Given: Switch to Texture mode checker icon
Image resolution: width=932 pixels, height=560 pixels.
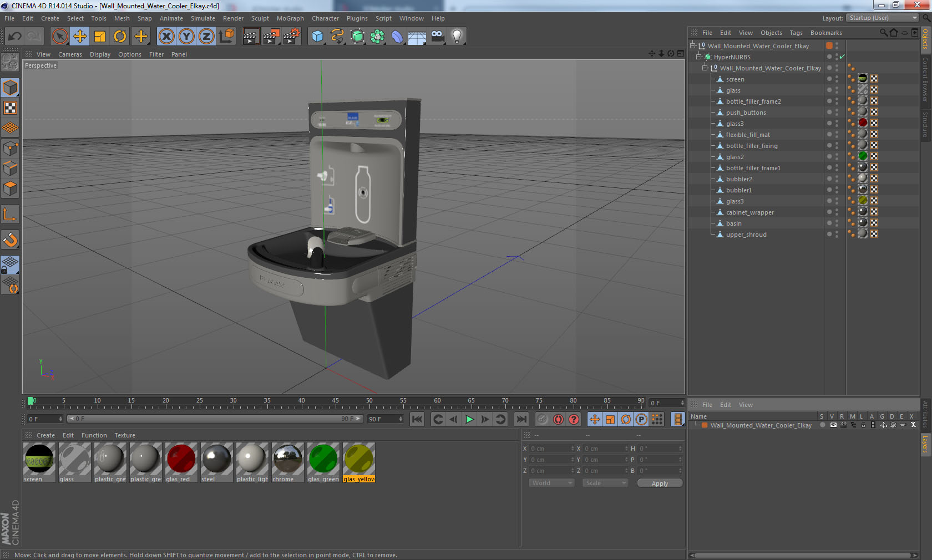Looking at the screenshot, I should [10, 108].
